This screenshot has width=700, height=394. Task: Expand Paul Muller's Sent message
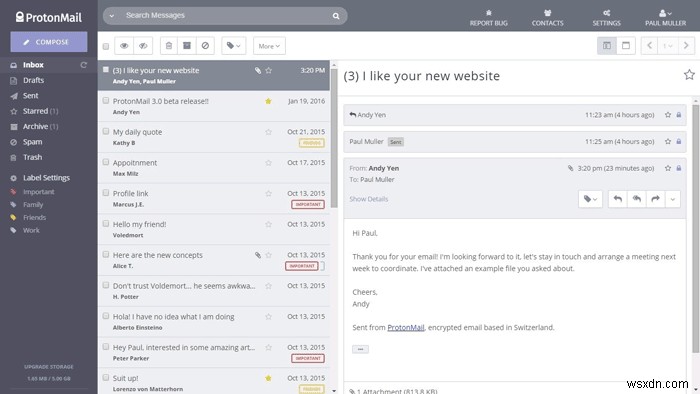coord(515,142)
